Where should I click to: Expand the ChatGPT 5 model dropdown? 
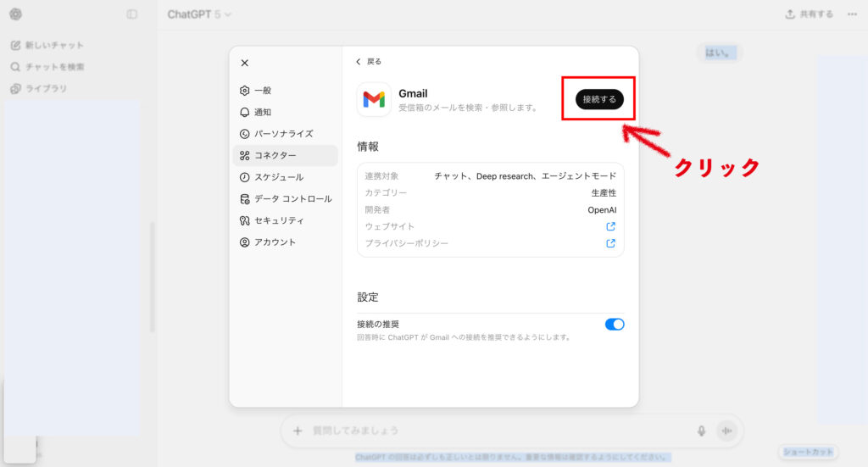pyautogui.click(x=199, y=14)
